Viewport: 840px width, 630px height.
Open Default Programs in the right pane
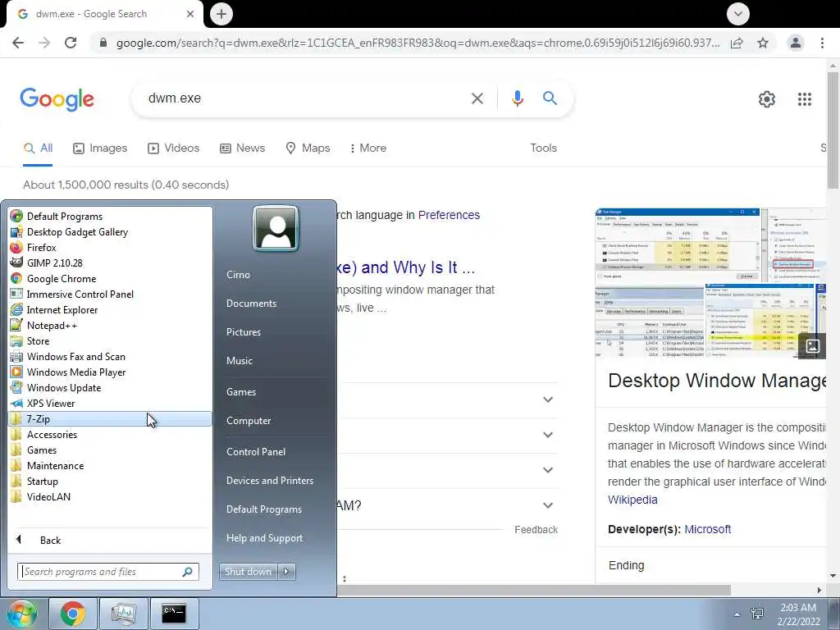point(264,509)
